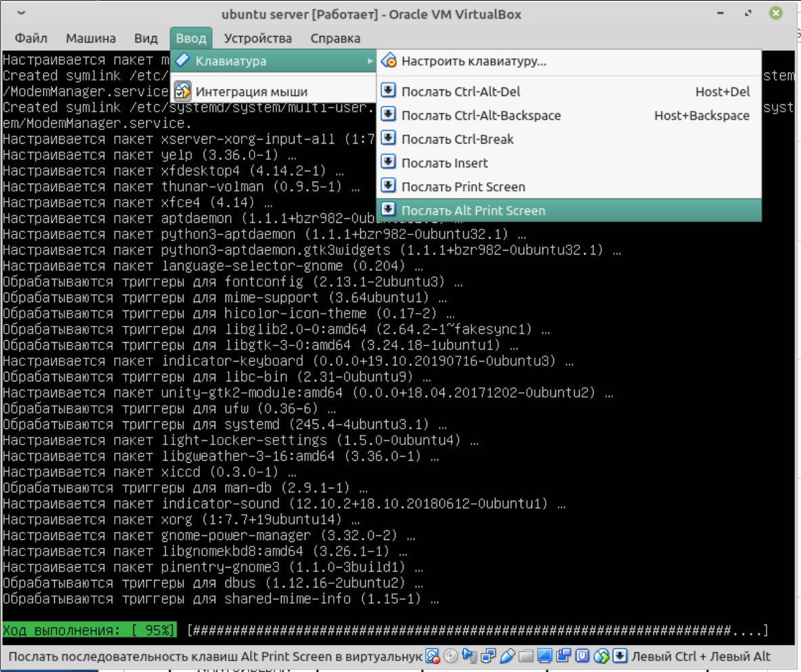The image size is (801, 672).
Task: Click the 'mime-support (3.64ubuntu1)' trigger line
Action: coord(225,297)
